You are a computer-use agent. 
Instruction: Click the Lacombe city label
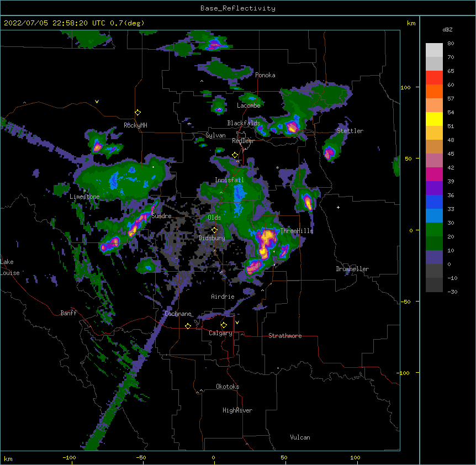coord(248,105)
